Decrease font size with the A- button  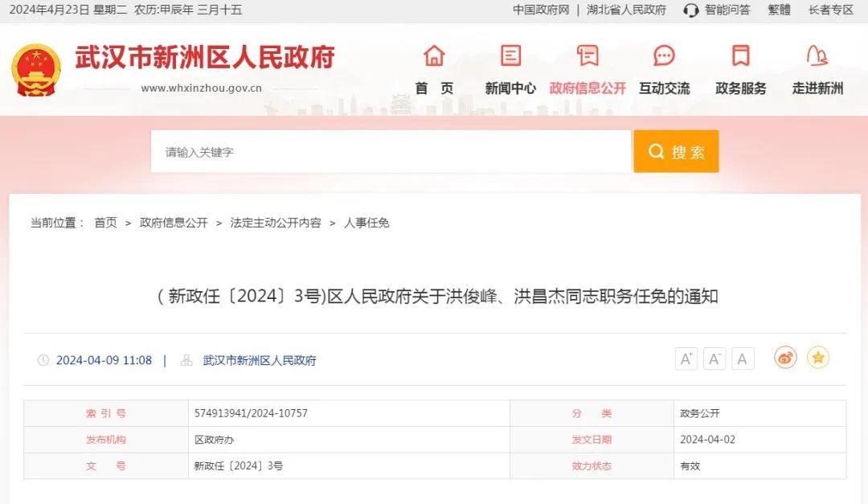pyautogui.click(x=714, y=359)
